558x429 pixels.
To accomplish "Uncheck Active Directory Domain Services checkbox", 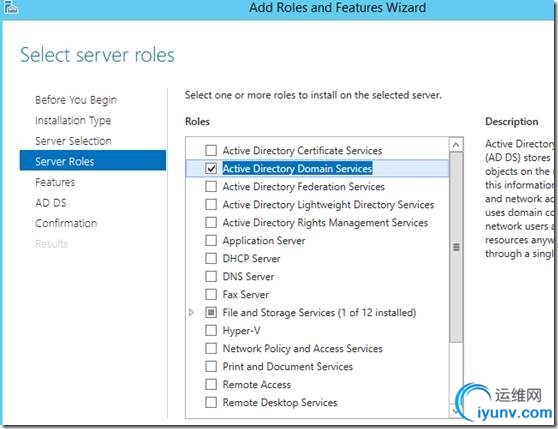I will [211, 168].
